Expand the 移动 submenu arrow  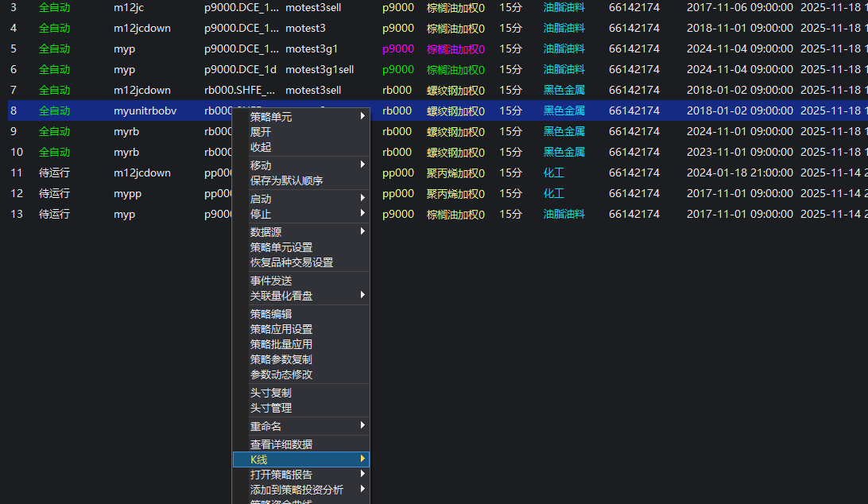[x=362, y=165]
